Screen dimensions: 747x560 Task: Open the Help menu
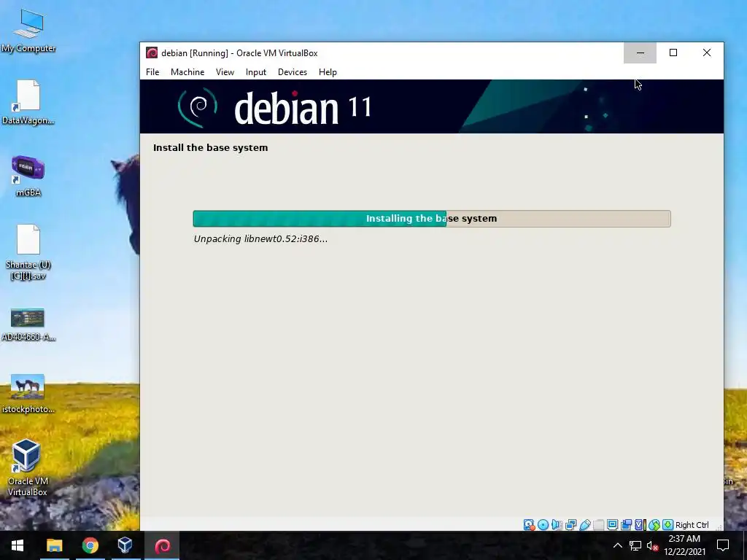328,72
